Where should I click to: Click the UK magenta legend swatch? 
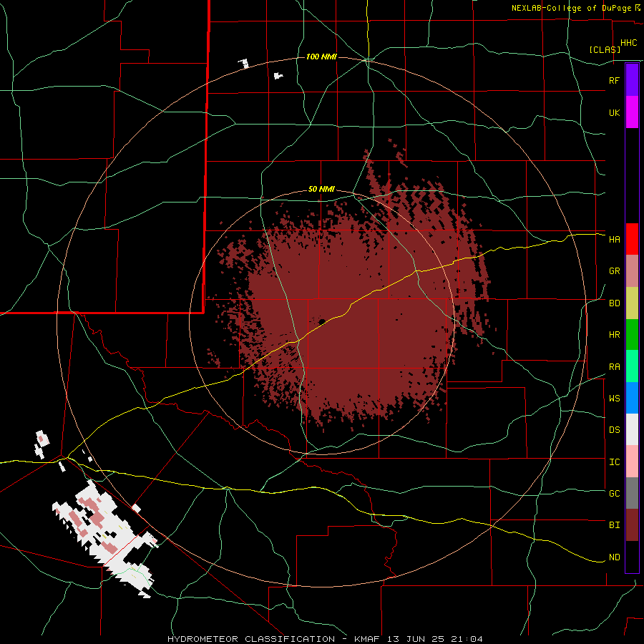[x=632, y=112]
